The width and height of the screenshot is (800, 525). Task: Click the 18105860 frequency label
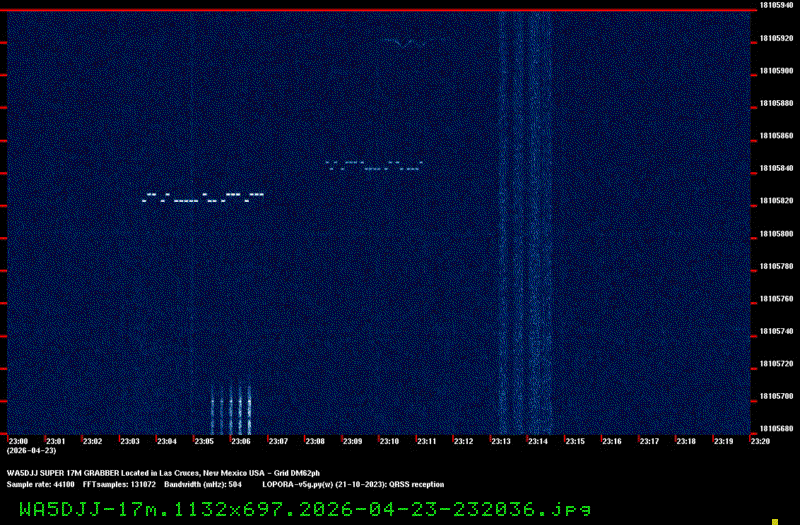[x=777, y=136]
